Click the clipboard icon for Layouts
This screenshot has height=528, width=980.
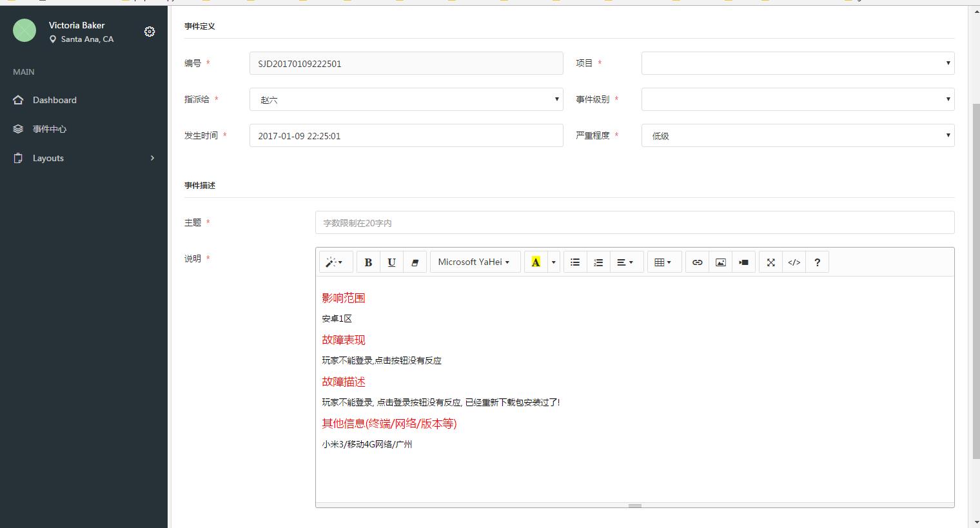pyautogui.click(x=18, y=158)
